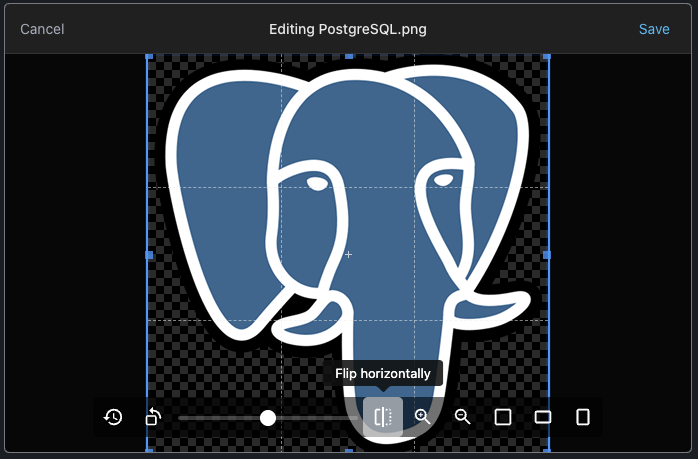Click the right middle crop handle
Image resolution: width=698 pixels, height=459 pixels.
(547, 255)
